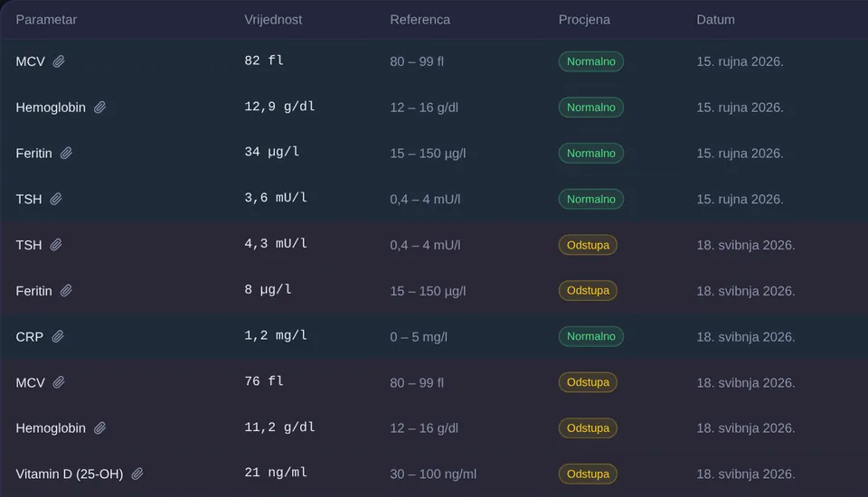The height and width of the screenshot is (497, 868).
Task: Open attachment icon for Hemoglobin 11,2 g/dl row
Action: 99,428
